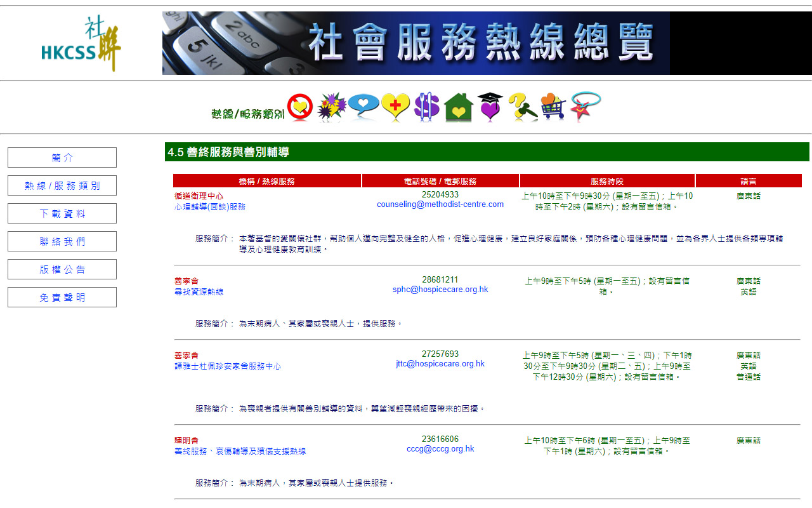Viewport: 812px width, 508px height.
Task: Open the 簡介 sidebar menu item
Action: [62, 157]
